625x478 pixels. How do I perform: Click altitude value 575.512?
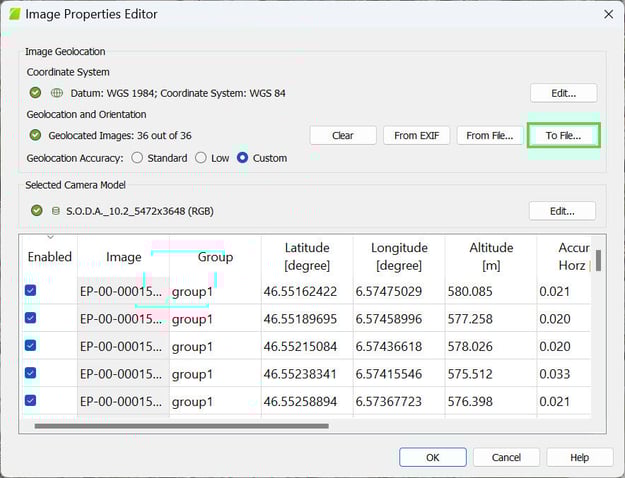(x=470, y=374)
